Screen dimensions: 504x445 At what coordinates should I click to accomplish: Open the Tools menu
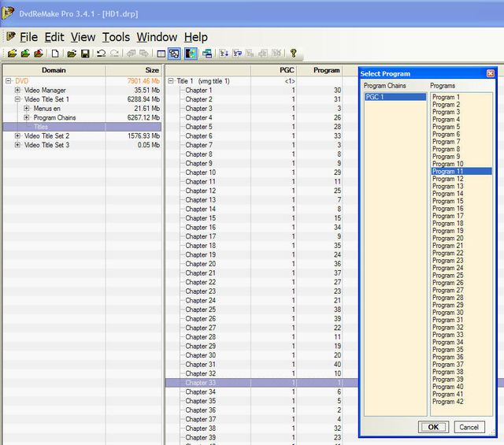[116, 37]
